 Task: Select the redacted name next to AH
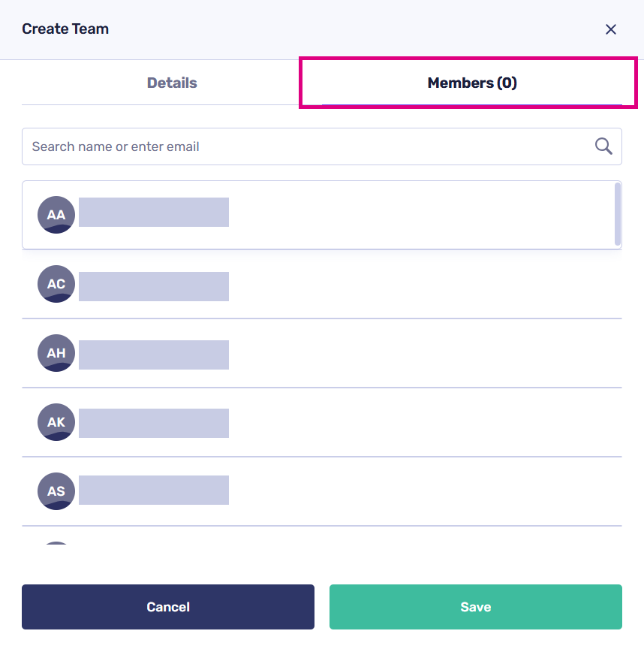point(154,355)
